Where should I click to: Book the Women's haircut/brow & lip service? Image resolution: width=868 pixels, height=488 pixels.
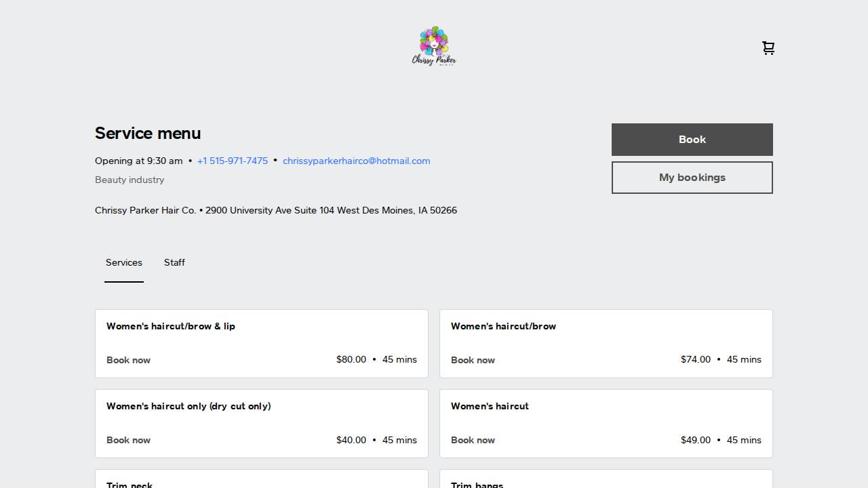(x=128, y=360)
